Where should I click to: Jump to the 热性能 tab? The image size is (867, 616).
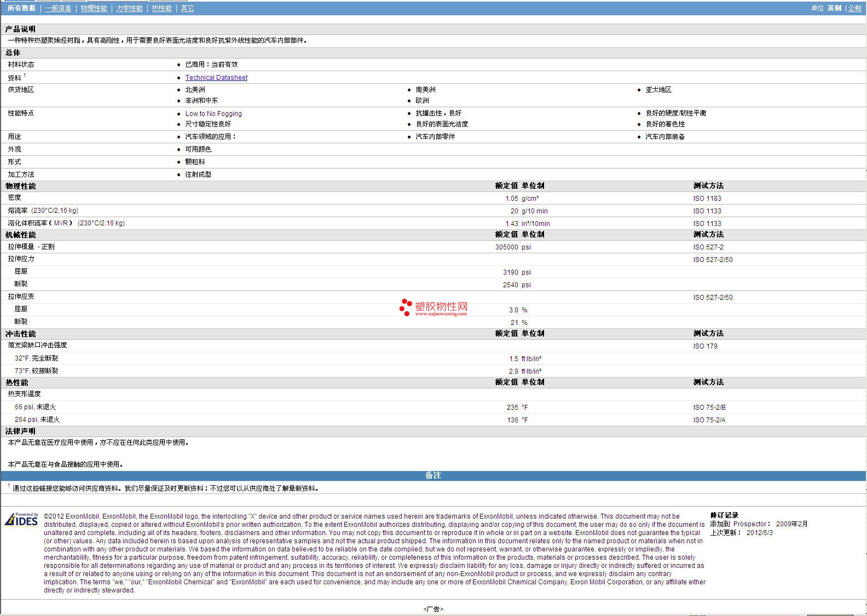pos(161,8)
